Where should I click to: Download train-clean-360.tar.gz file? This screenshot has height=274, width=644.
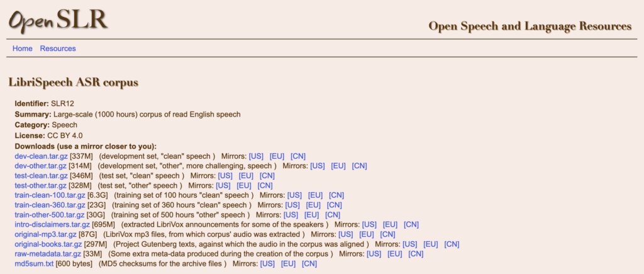(50, 205)
